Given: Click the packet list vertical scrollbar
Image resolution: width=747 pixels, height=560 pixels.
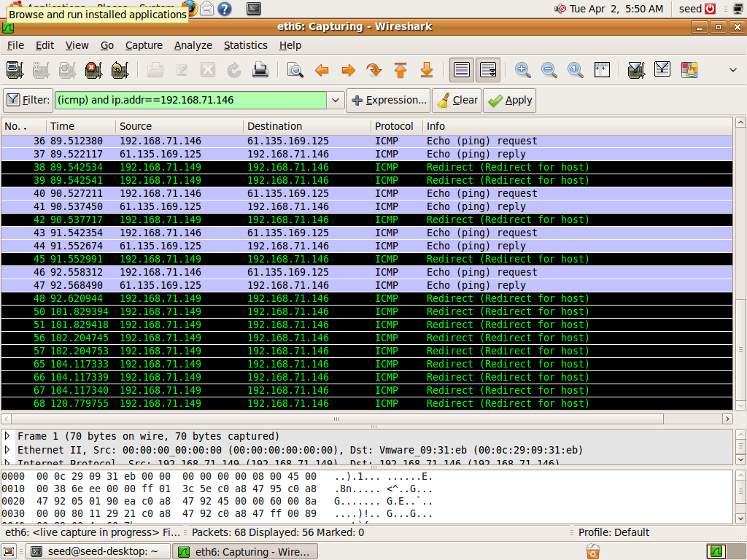Looking at the screenshot, I should click(x=740, y=349).
